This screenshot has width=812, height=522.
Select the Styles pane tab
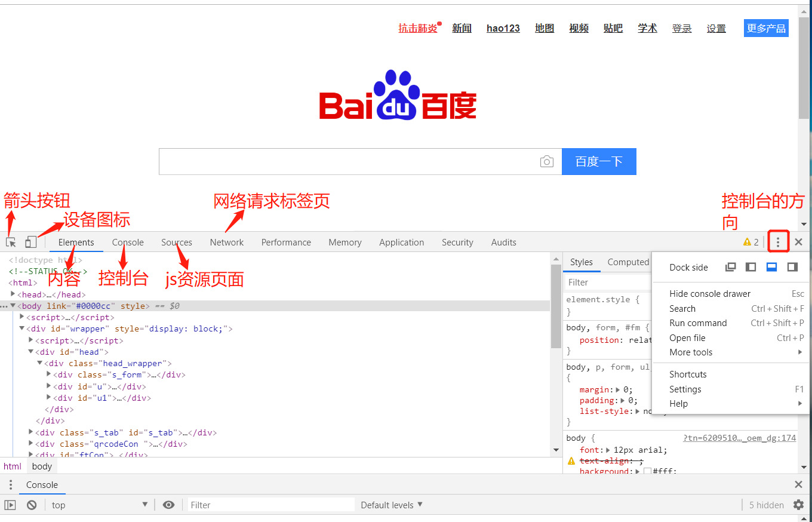pos(581,262)
